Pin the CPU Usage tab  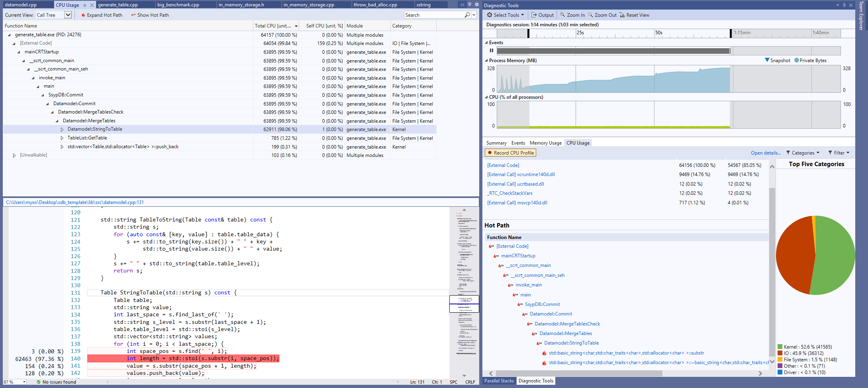pyautogui.click(x=85, y=5)
